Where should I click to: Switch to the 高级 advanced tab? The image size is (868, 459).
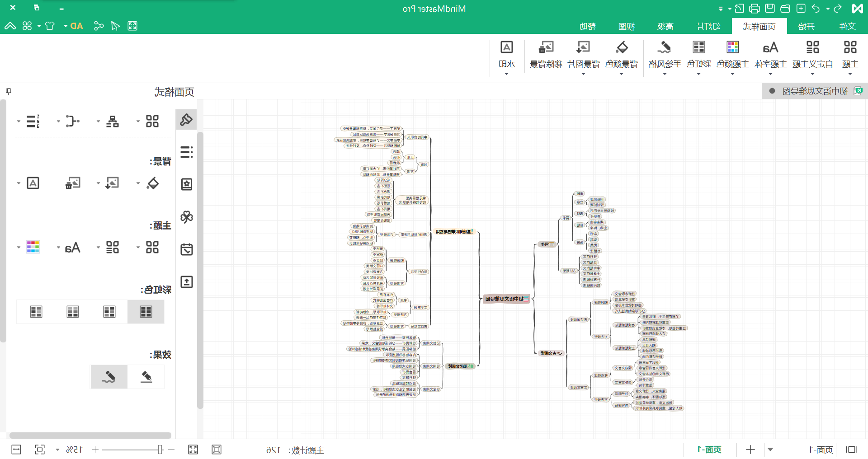tap(665, 26)
